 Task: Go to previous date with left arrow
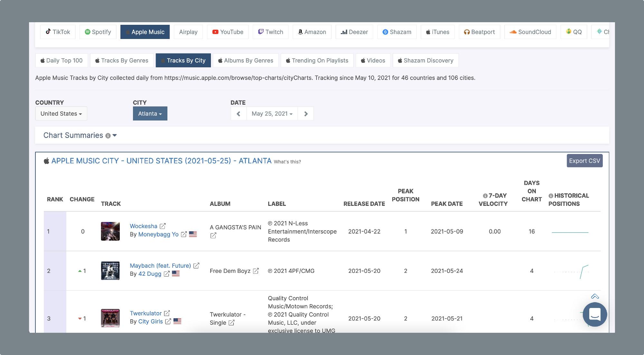point(239,113)
